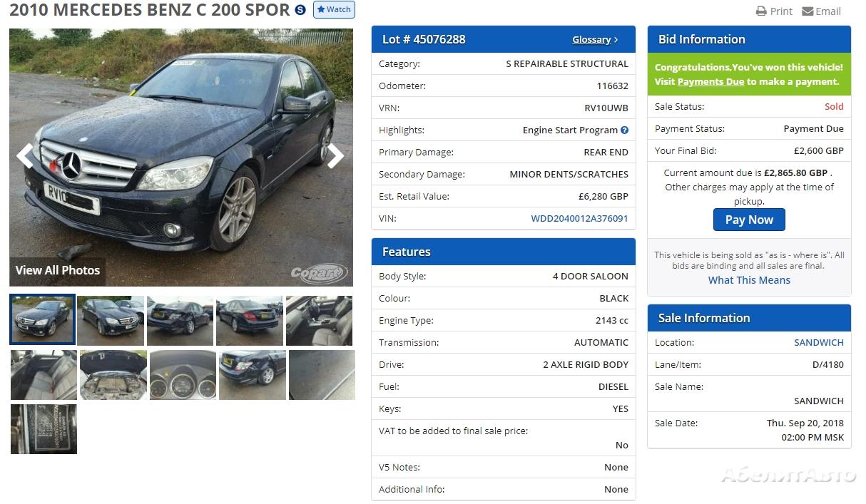Select the engine bay thumbnail photo
The image size is (866, 504).
(x=113, y=375)
